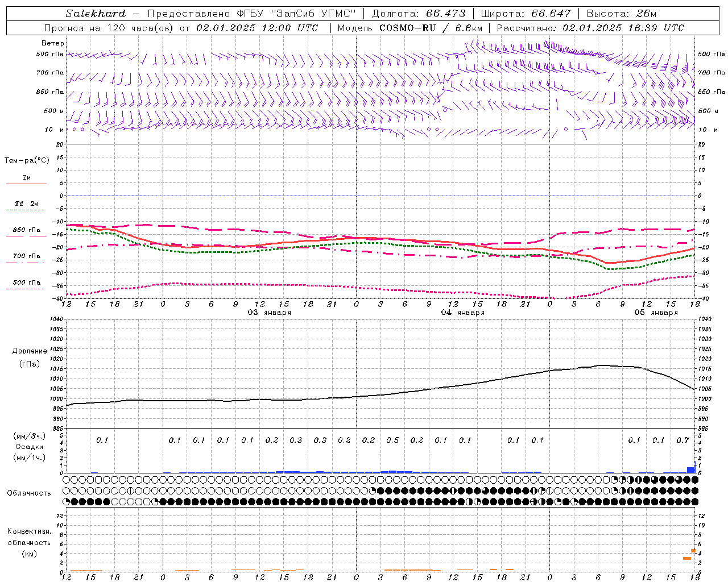
Task: Click the '850 гПа' temperature legend entry
Action: pyautogui.click(x=26, y=230)
